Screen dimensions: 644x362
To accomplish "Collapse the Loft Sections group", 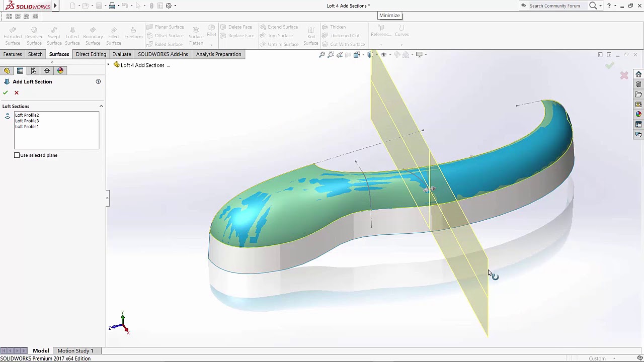I will (x=101, y=106).
